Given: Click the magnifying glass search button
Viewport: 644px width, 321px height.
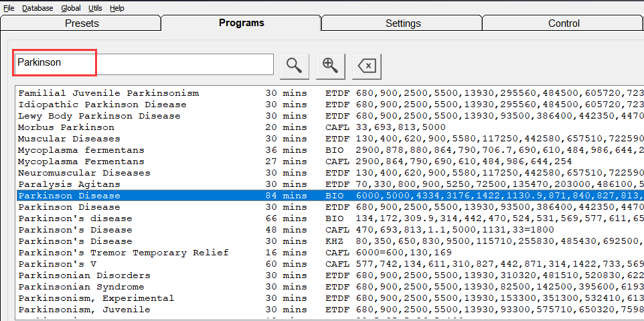Looking at the screenshot, I should click(x=294, y=64).
